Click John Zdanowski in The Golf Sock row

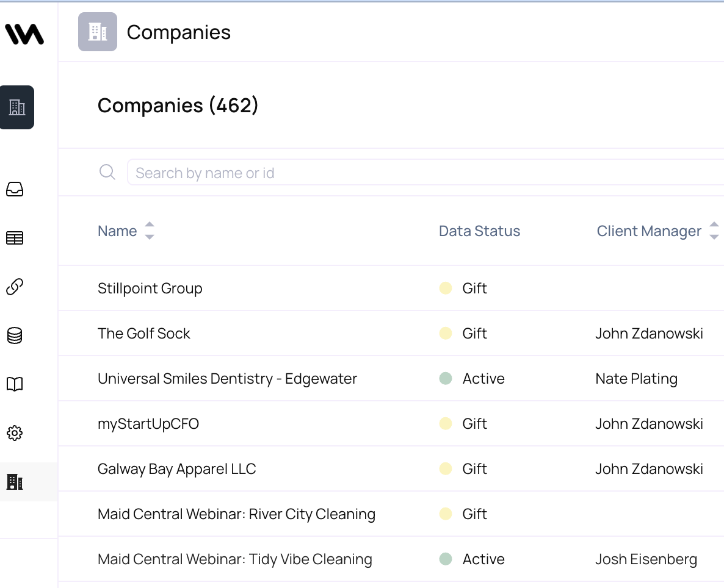point(649,333)
